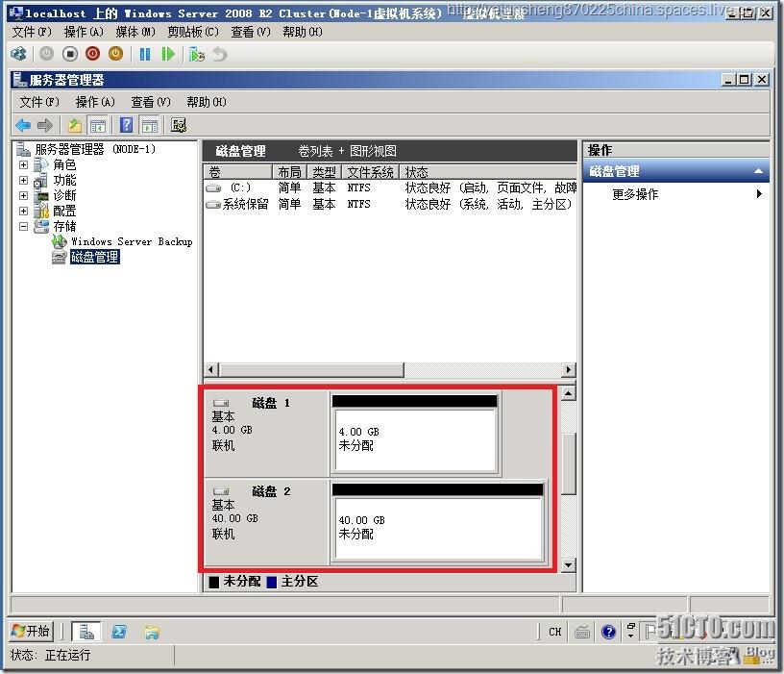Viewport: 784px width, 674px height.
Task: Click the horizontal scrollbar thumb in volume list
Action: pos(310,370)
